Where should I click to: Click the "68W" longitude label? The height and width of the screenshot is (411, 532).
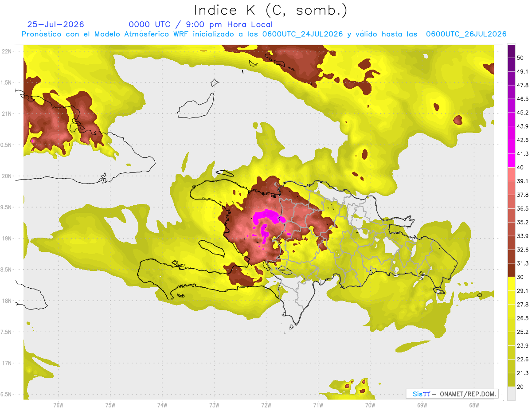pyautogui.click(x=473, y=405)
